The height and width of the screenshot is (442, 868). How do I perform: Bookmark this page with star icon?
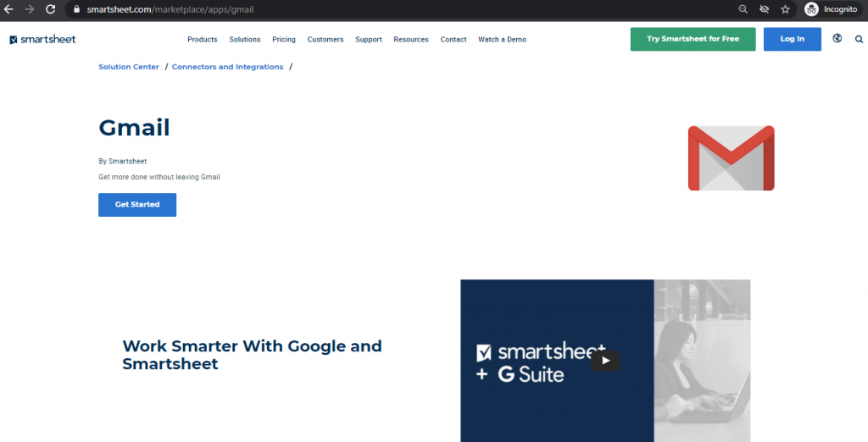tap(785, 9)
